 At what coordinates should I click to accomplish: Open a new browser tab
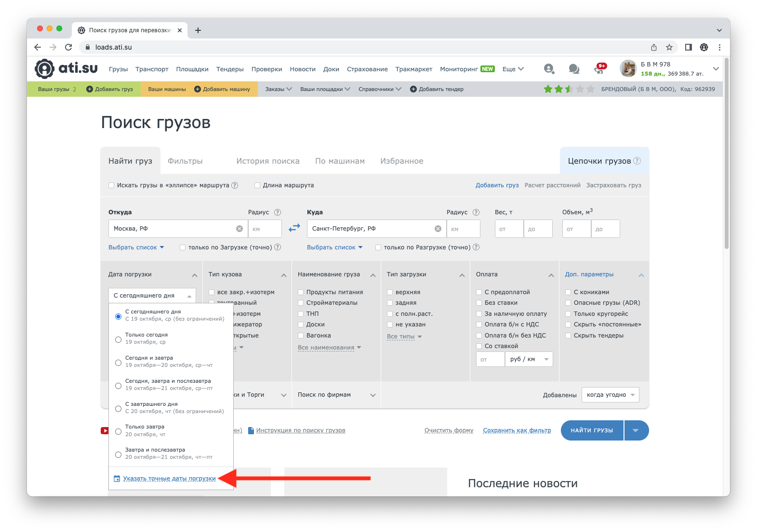pos(198,30)
